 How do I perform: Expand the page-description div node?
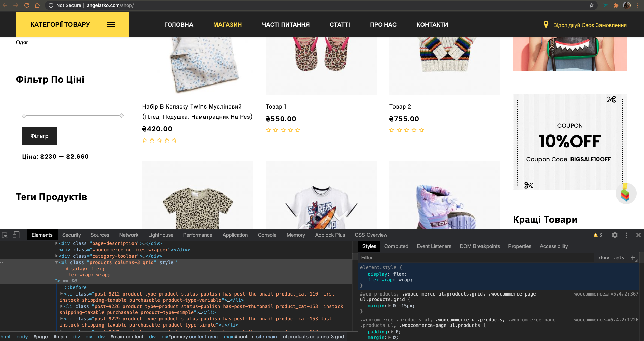(x=56, y=243)
